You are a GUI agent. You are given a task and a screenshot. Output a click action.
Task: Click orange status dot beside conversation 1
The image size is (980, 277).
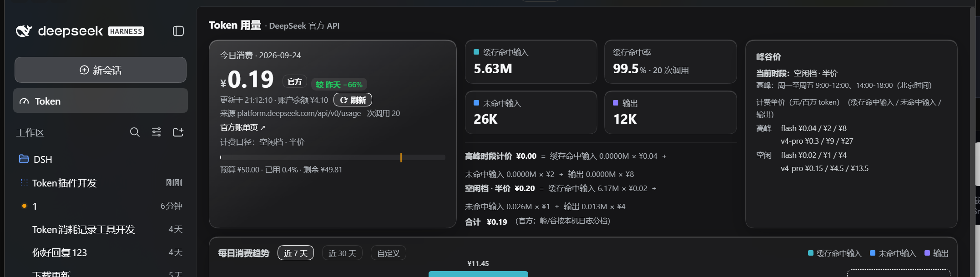point(25,206)
